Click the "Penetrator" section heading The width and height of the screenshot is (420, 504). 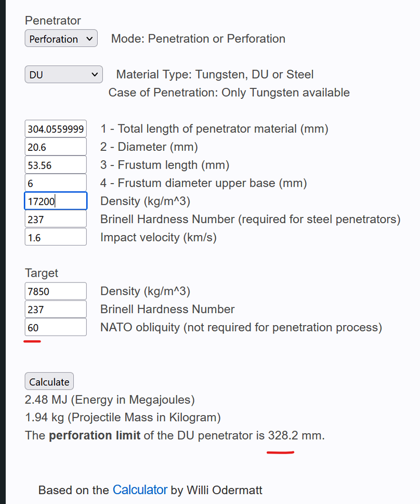click(53, 21)
